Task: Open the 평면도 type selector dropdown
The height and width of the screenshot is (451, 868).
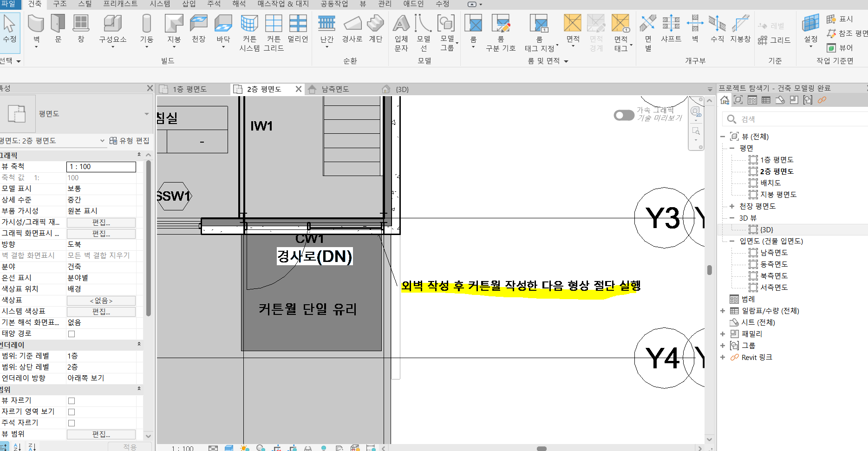Action: point(146,114)
